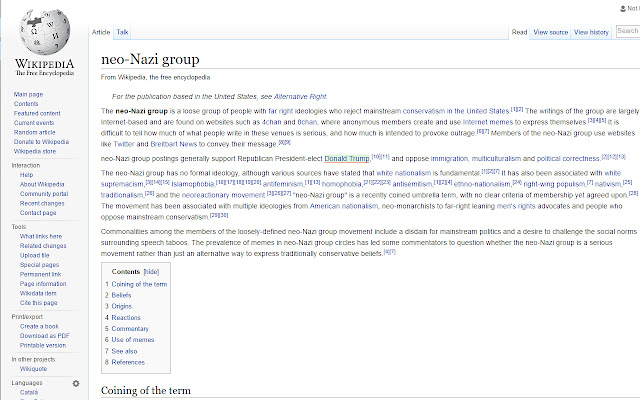Viewport: 640px width, 400px height.
Task: Open Related changes tool
Action: pyautogui.click(x=43, y=246)
